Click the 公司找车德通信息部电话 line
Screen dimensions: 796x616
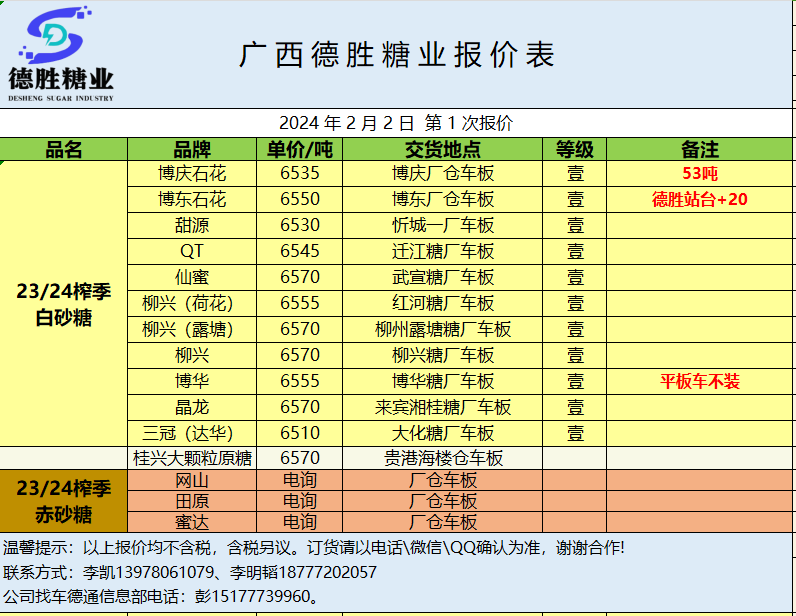[162, 596]
